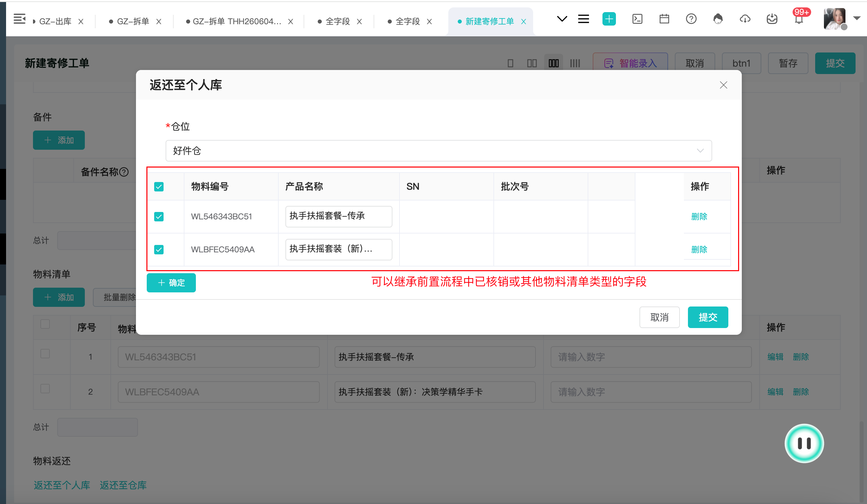Click 添加 under the 物料清单 section

[x=59, y=297]
